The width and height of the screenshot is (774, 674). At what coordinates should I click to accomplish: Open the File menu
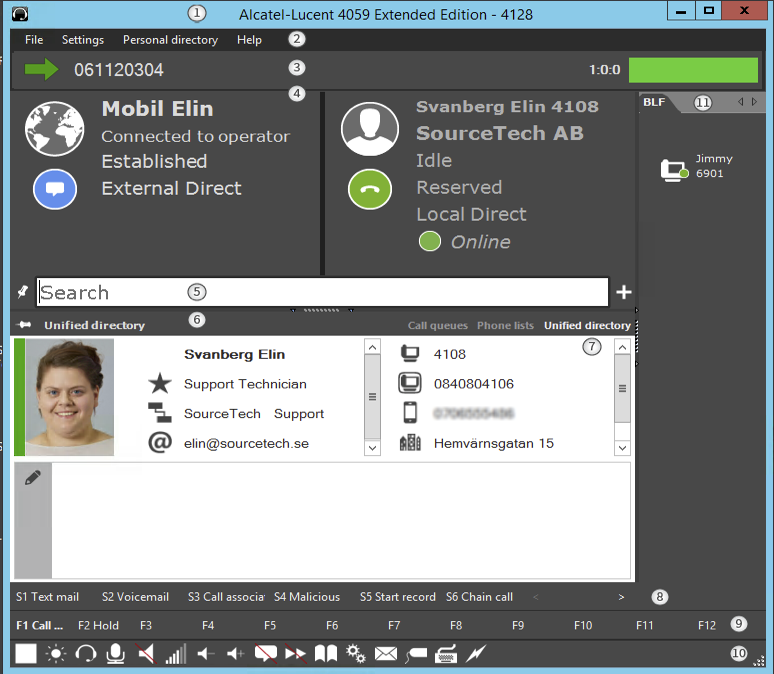tap(34, 40)
